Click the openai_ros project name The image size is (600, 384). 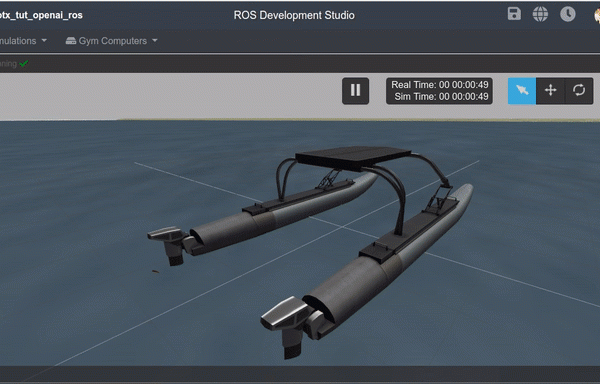click(x=41, y=15)
